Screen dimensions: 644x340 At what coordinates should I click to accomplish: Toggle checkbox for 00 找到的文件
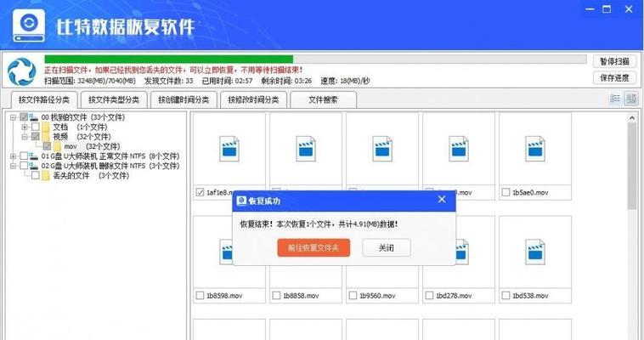[24, 117]
